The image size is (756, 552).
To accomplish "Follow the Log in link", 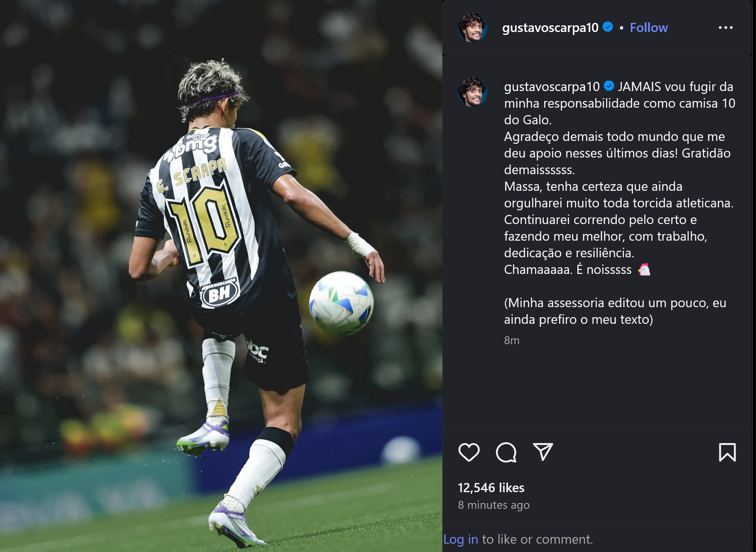I will [461, 539].
